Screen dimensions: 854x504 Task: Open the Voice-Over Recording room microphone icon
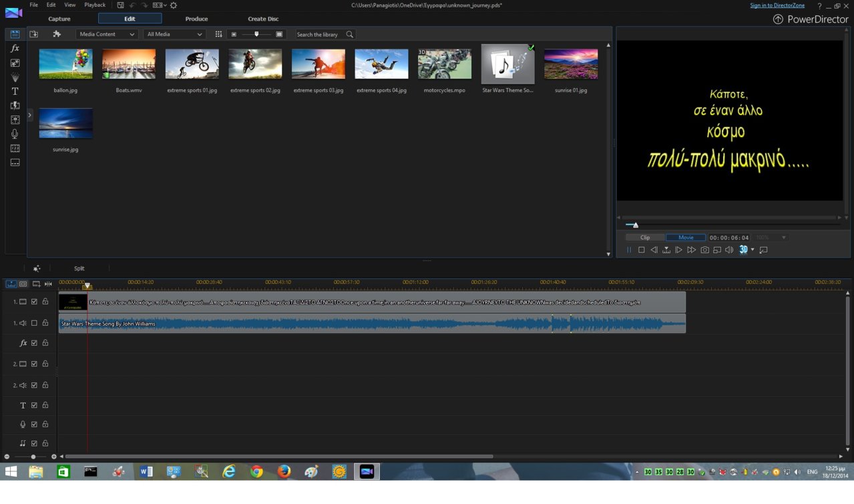(15, 134)
